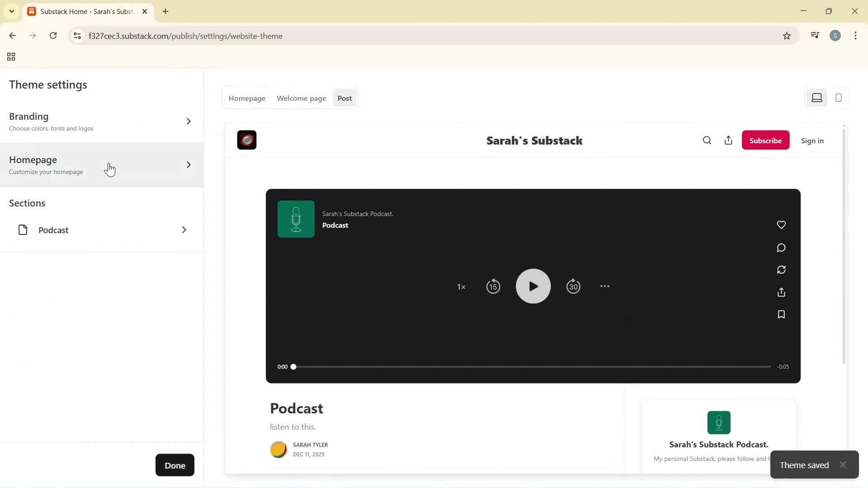Click the heart like icon on podcast player

click(x=781, y=225)
